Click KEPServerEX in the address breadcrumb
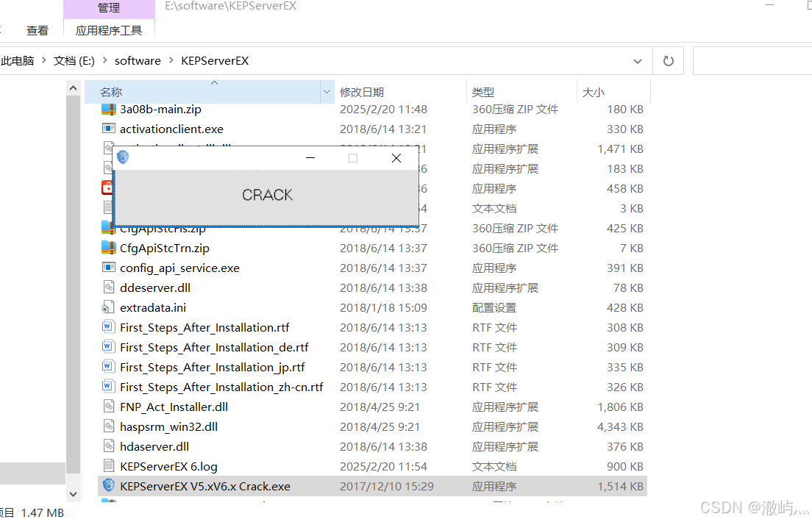The image size is (812, 522). click(215, 61)
